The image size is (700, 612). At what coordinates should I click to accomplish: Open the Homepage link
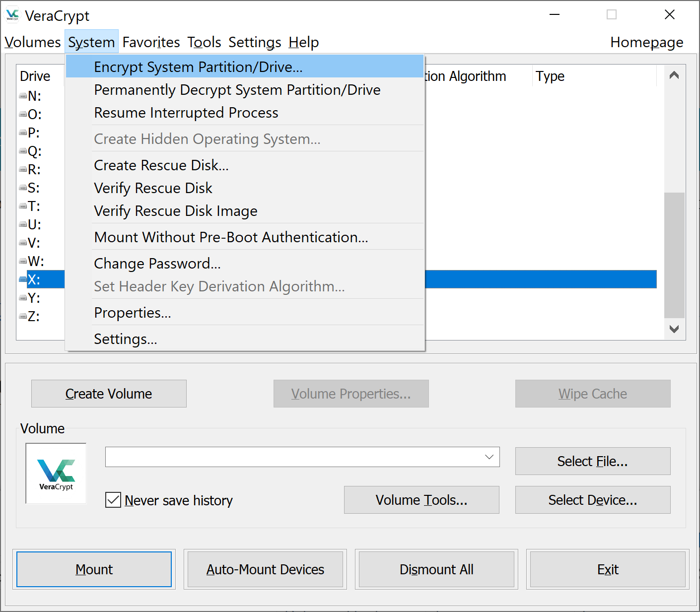coord(646,42)
